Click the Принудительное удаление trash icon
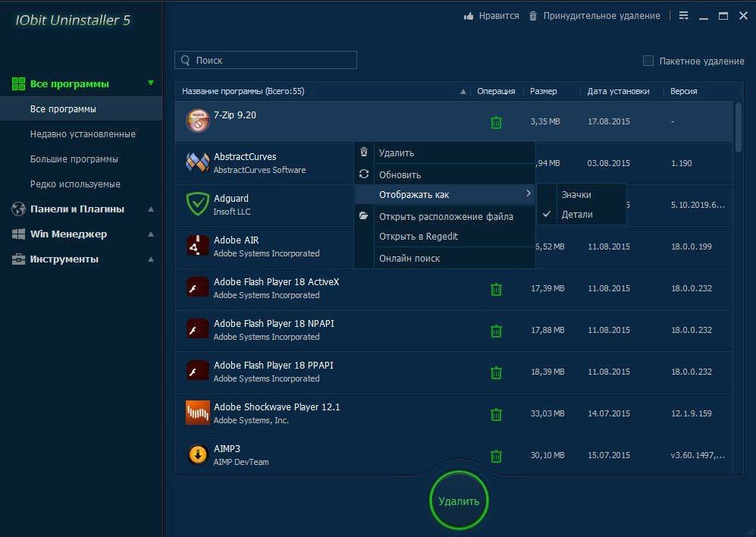 533,16
